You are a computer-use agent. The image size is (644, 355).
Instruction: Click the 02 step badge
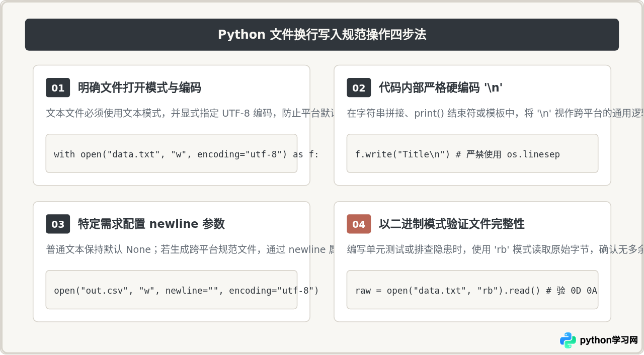[359, 87]
